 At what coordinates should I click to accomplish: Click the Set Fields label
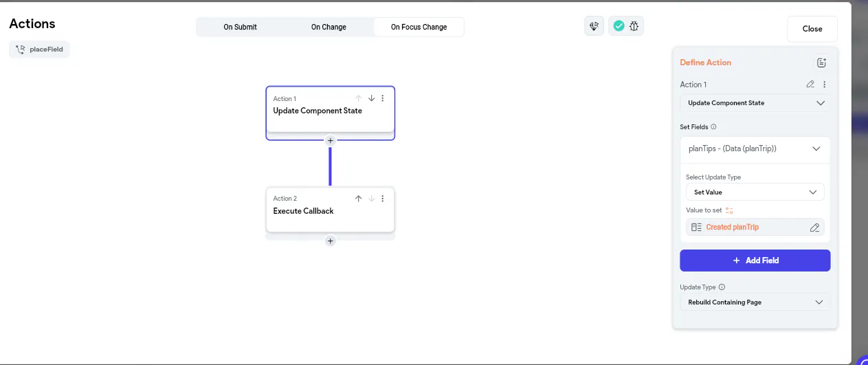pos(694,127)
